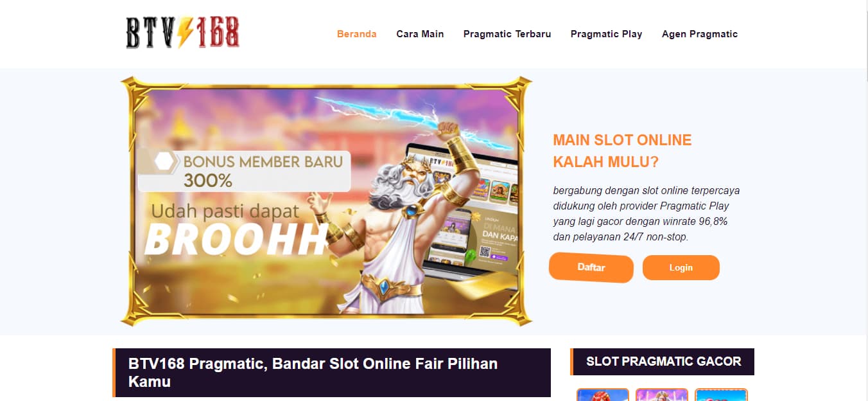Open the third slot game thumbnail with blue sky

[721, 395]
